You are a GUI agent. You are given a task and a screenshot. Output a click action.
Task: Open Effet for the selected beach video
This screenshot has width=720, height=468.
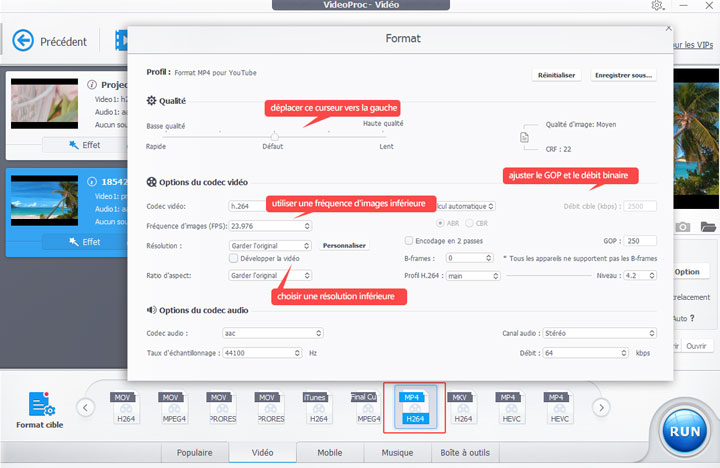pos(84,242)
